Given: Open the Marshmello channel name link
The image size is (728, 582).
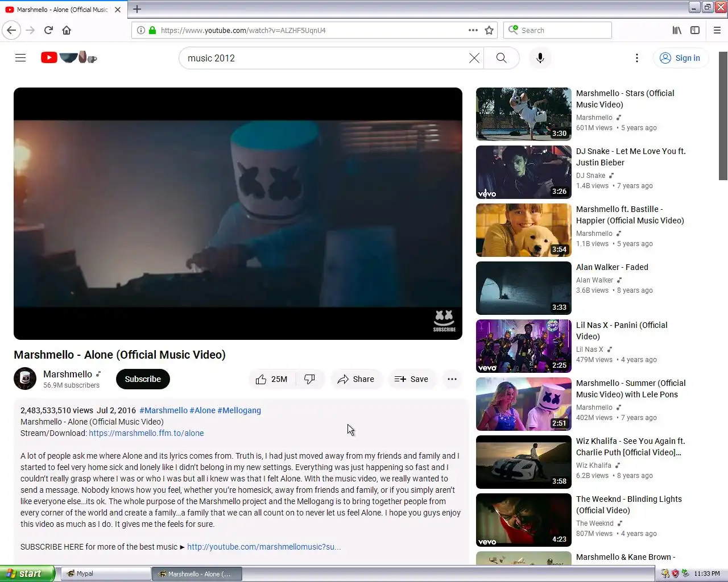Looking at the screenshot, I should coord(68,374).
